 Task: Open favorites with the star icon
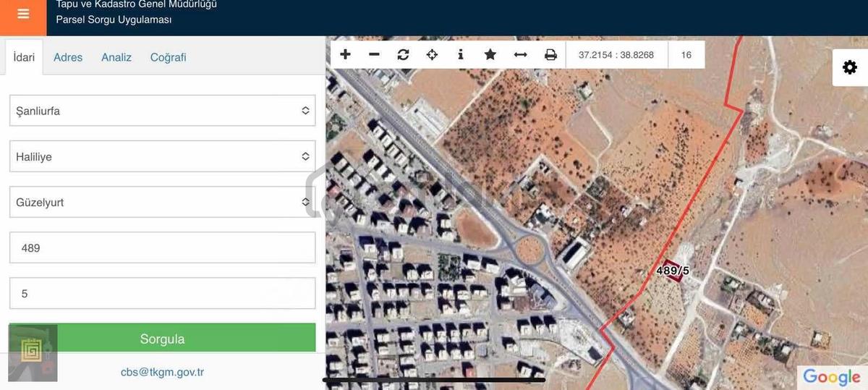coord(490,54)
